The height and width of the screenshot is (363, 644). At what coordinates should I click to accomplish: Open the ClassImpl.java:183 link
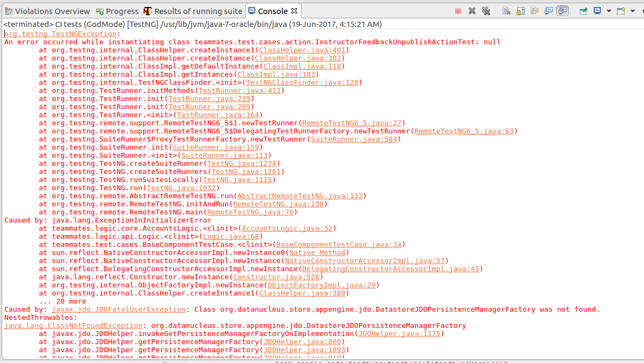point(276,75)
